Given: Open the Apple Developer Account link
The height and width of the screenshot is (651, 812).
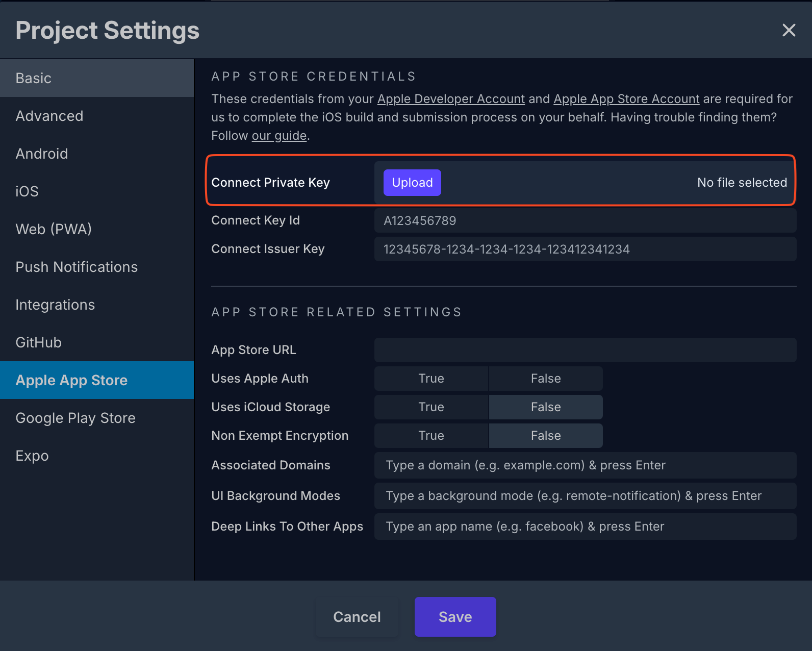Looking at the screenshot, I should point(451,99).
